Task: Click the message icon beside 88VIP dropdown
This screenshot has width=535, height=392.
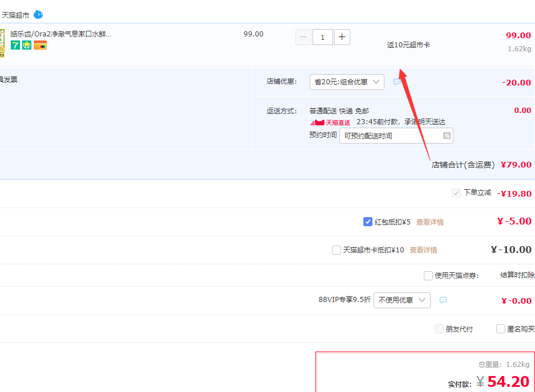Action: (443, 300)
